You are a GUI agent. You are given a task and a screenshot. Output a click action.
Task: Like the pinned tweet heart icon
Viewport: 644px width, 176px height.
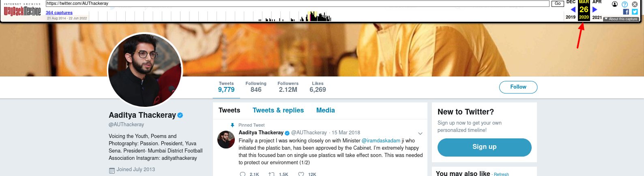[301, 174]
